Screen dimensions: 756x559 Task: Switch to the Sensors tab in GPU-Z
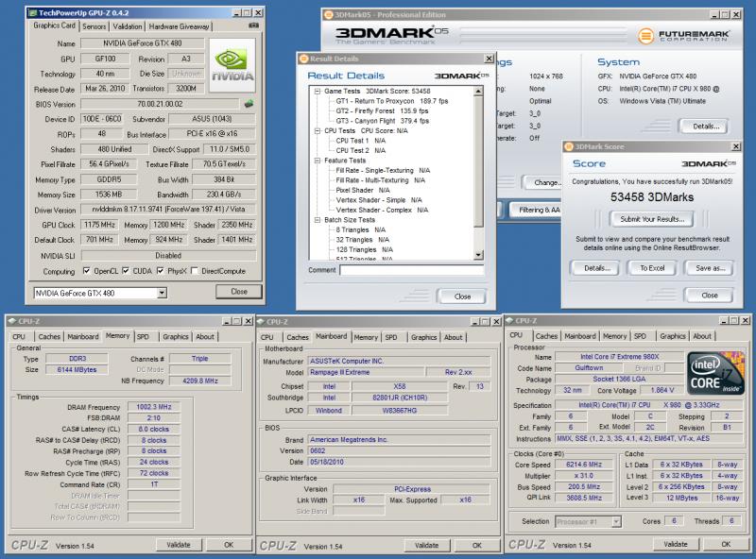click(94, 26)
